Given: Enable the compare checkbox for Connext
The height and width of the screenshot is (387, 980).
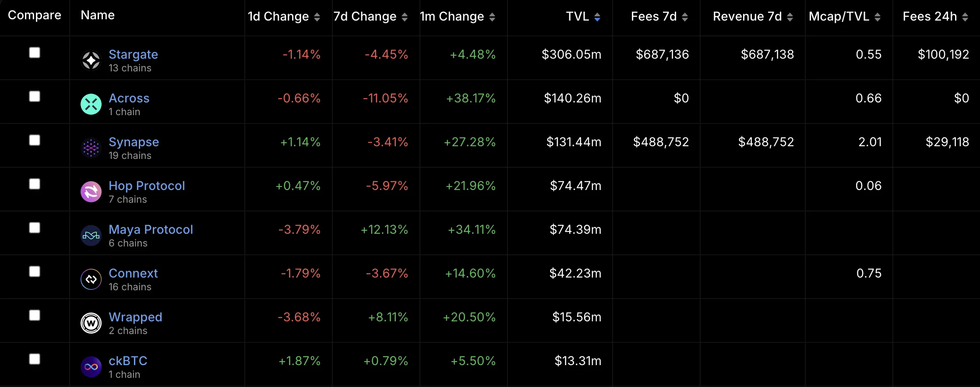Looking at the screenshot, I should coord(35,271).
